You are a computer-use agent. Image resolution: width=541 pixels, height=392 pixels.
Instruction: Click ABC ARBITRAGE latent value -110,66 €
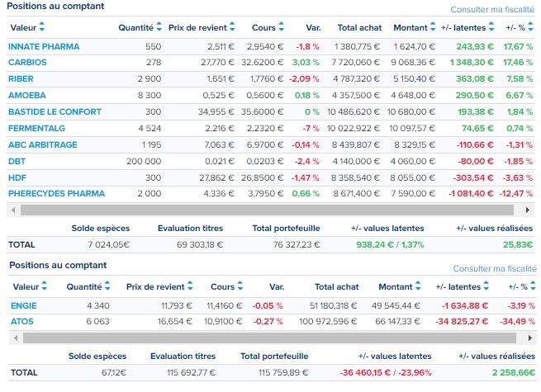tap(475, 144)
